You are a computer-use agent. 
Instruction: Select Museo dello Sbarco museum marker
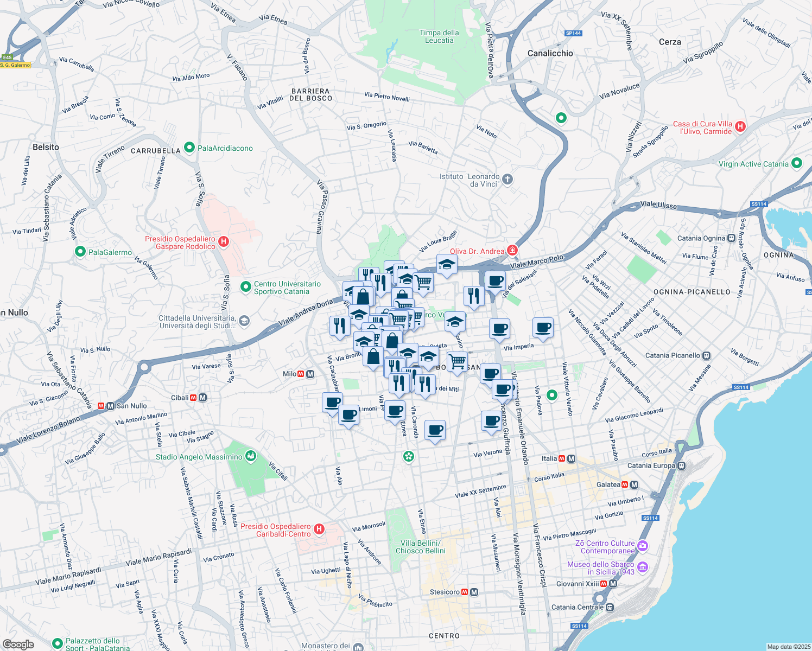(x=643, y=567)
